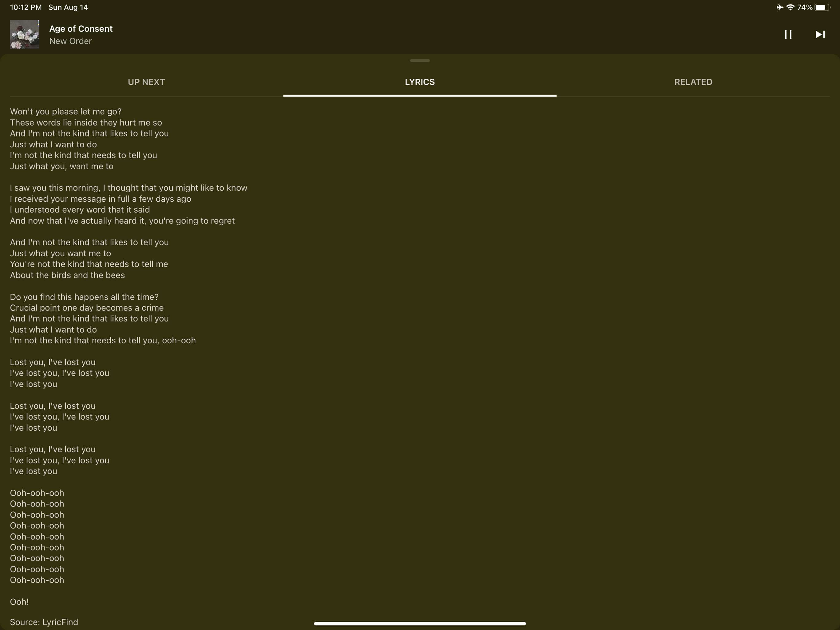Tap the Wi-Fi status icon

click(x=790, y=7)
